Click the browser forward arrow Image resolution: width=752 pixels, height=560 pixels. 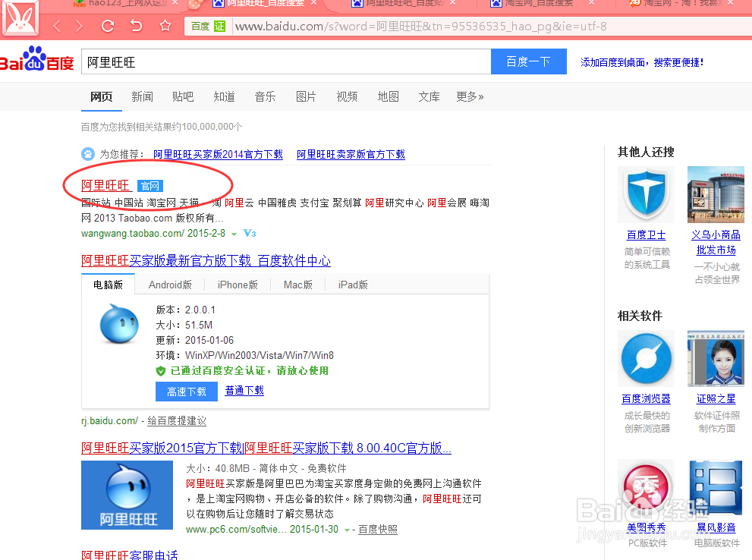pos(79,25)
